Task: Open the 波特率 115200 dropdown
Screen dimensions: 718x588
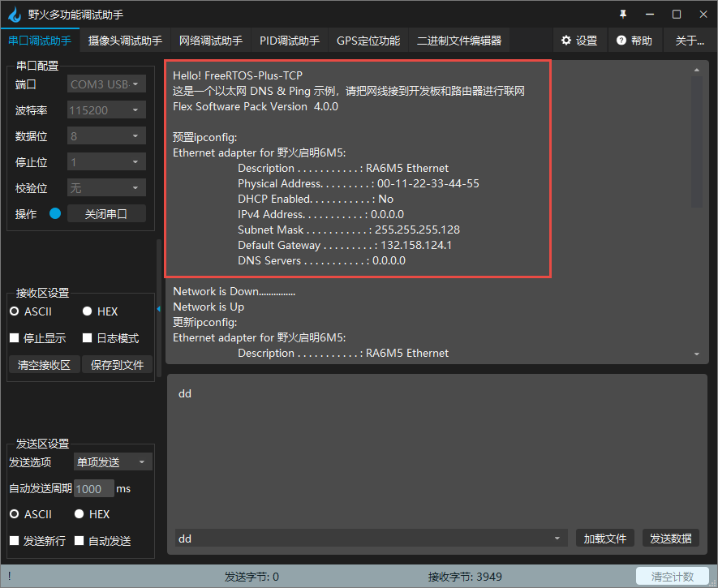Action: pos(107,109)
